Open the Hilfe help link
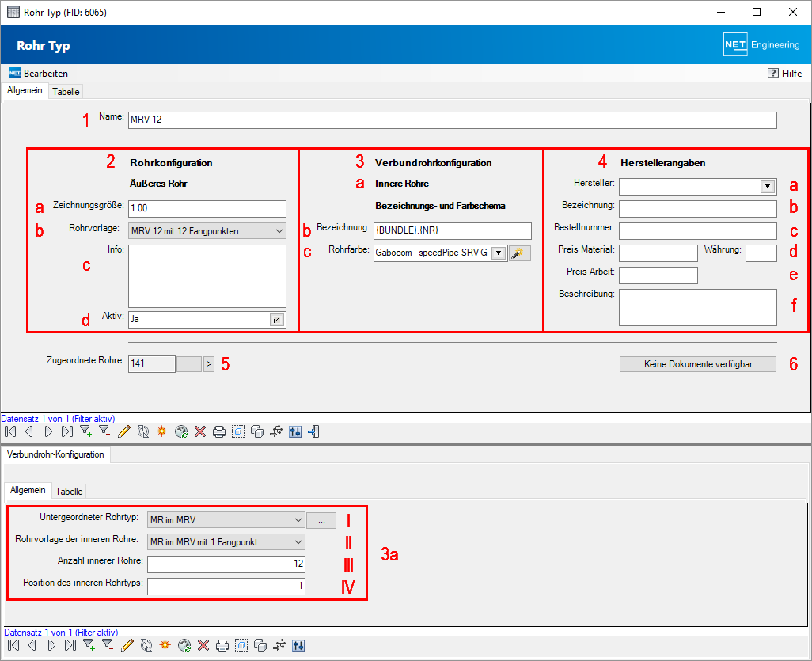Image resolution: width=812 pixels, height=661 pixels. [784, 73]
